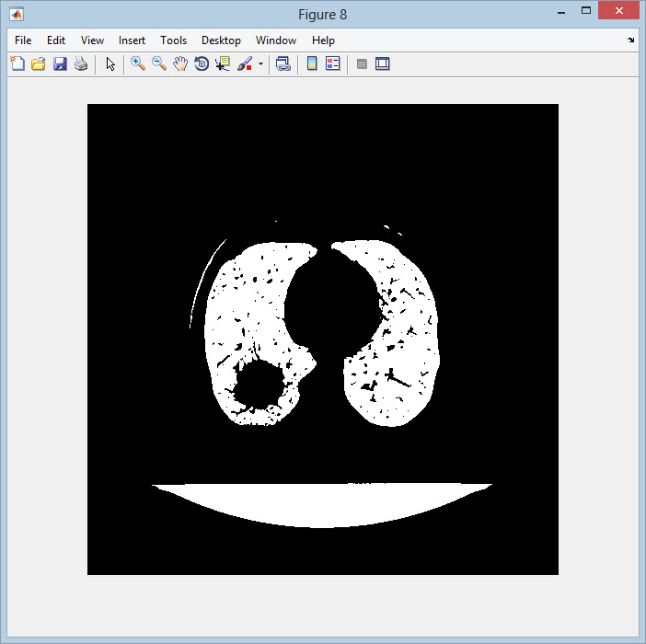Open the Edit menu
Viewport: 646px width, 644px height.
[56, 40]
